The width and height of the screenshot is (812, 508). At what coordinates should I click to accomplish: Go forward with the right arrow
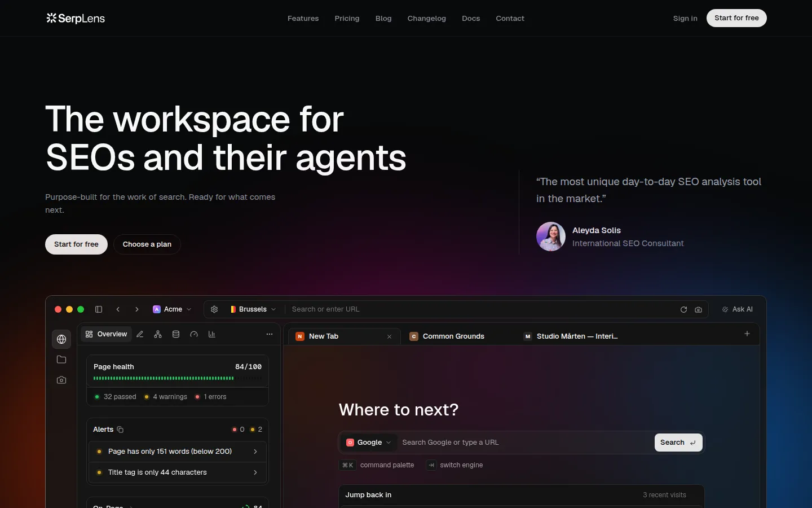pyautogui.click(x=137, y=309)
